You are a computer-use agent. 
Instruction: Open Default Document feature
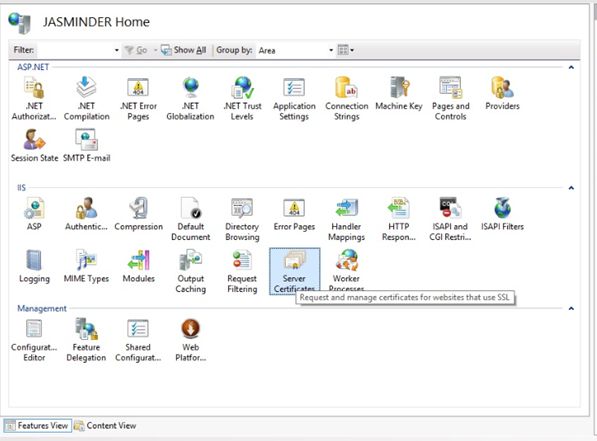click(190, 219)
